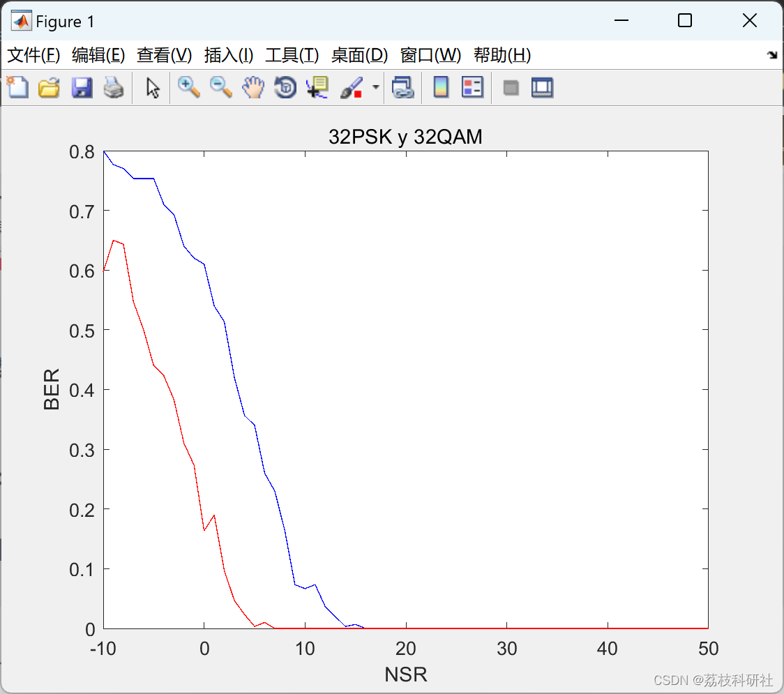Viewport: 784px width, 694px height.
Task: Select the Zoom In tool
Action: click(x=188, y=87)
